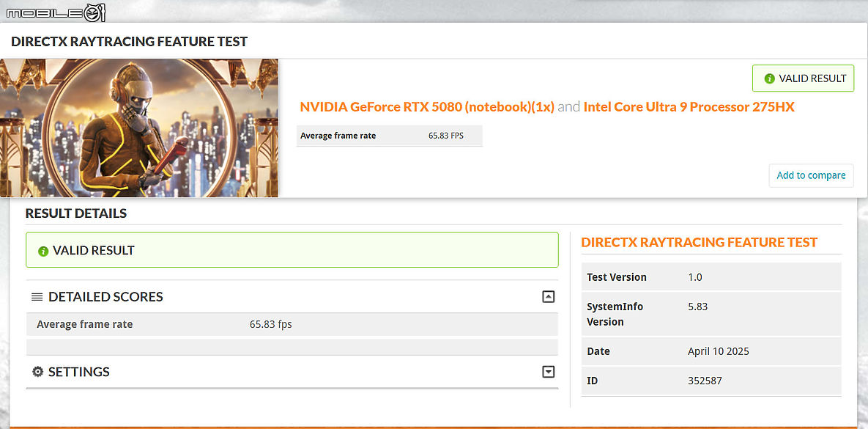This screenshot has width=868, height=429.
Task: Click the info icon in Result Details banner
Action: [43, 251]
